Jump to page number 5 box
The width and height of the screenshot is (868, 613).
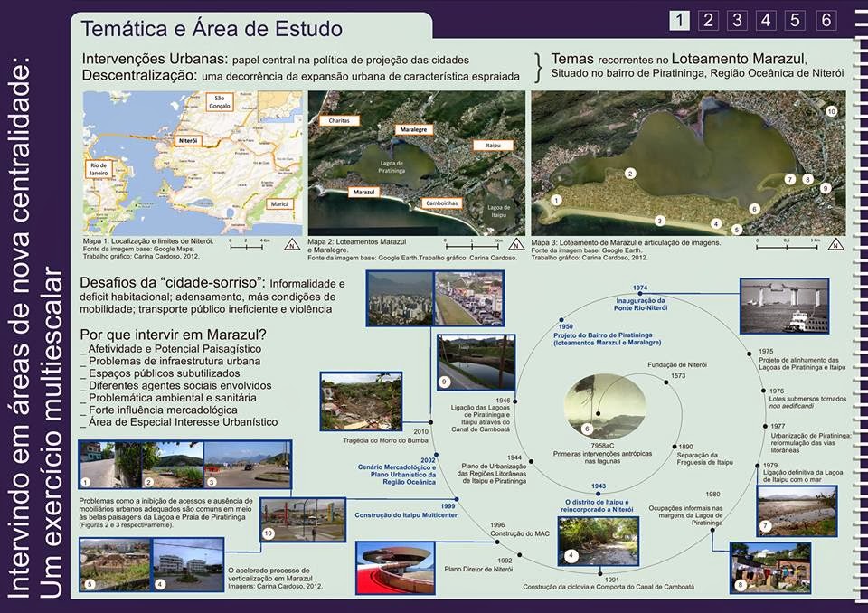795,21
